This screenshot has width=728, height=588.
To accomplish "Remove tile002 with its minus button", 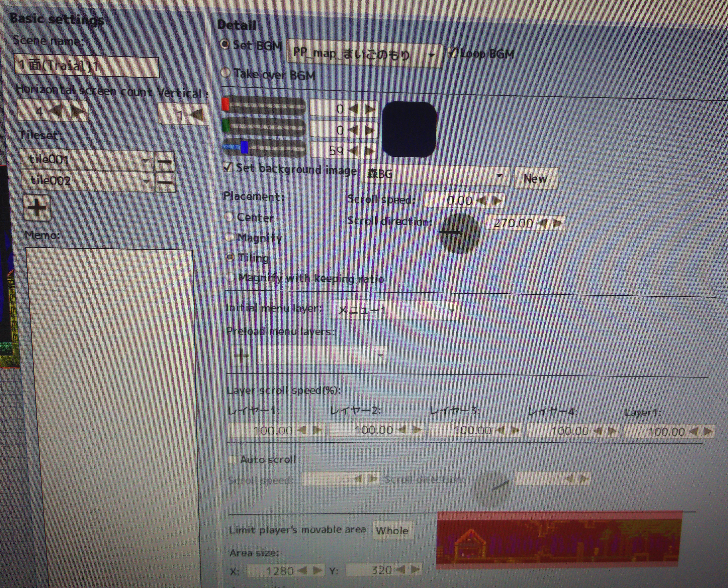I will (165, 182).
